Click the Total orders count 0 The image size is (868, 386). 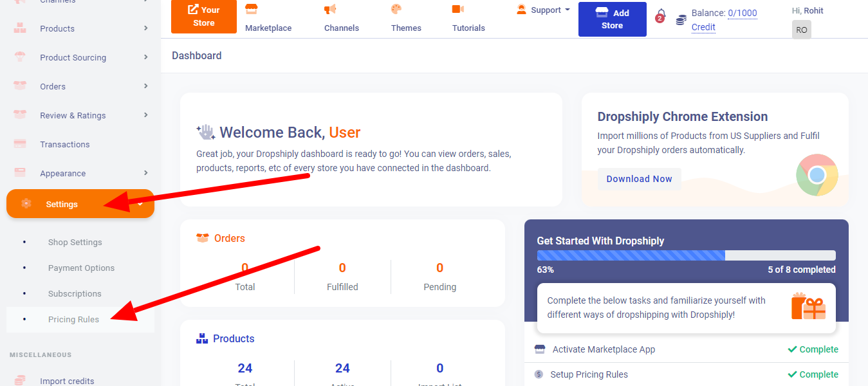tap(245, 268)
